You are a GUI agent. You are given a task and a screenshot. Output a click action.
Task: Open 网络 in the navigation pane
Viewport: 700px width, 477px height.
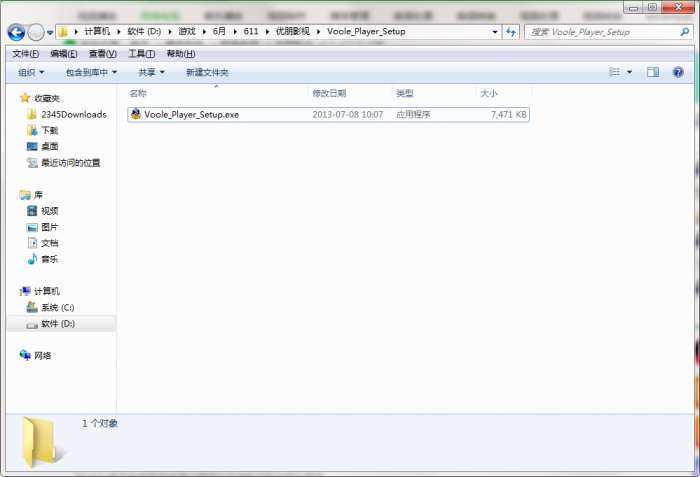(x=36, y=356)
